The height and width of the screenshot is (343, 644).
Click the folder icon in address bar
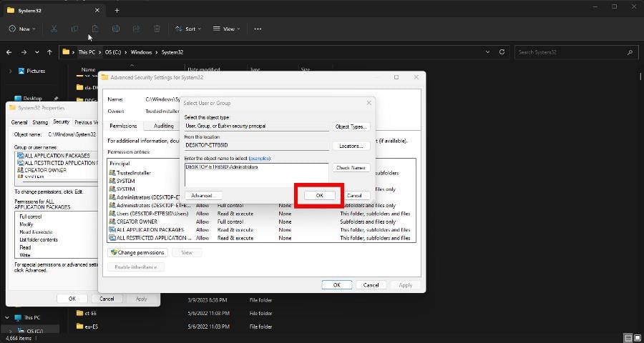66,52
